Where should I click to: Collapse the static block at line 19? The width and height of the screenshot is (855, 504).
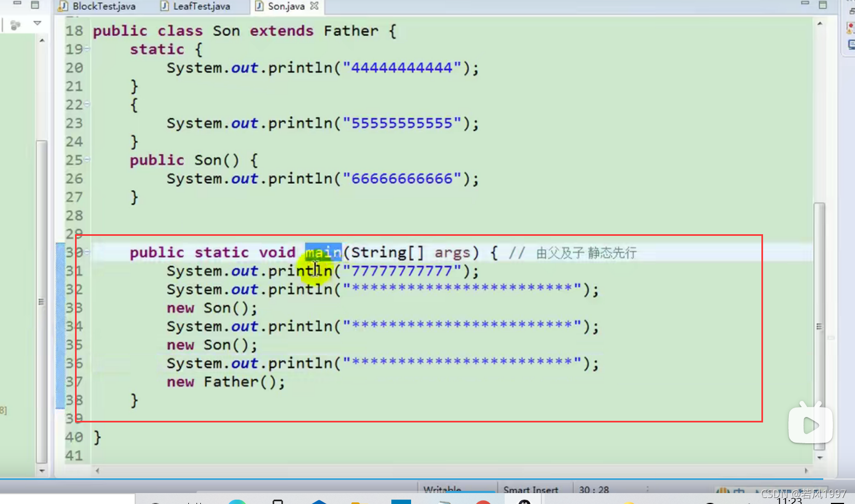[87, 49]
